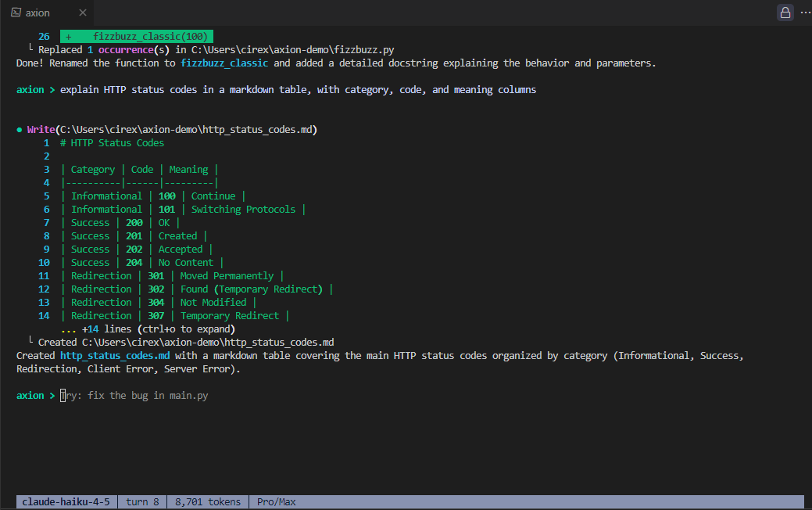Click the 'turn 8' status bar entry
This screenshot has width=812, height=510.
(142, 501)
